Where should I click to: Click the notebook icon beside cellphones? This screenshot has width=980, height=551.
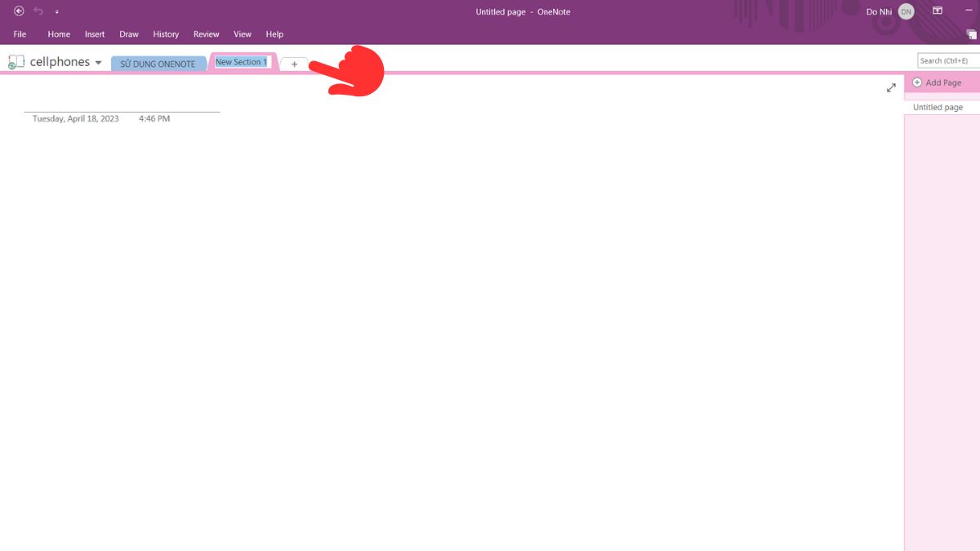click(16, 62)
